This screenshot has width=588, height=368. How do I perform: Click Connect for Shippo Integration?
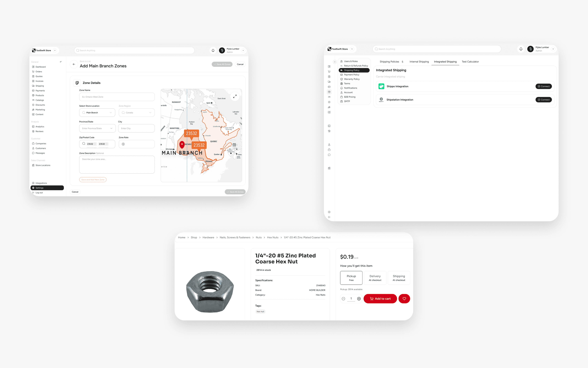(x=544, y=86)
